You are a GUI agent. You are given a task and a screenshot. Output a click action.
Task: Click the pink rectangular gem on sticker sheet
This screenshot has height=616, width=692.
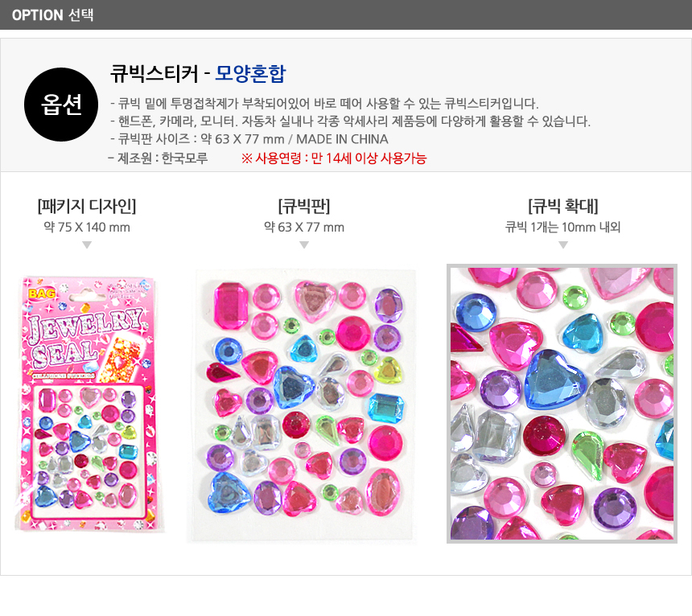click(230, 306)
